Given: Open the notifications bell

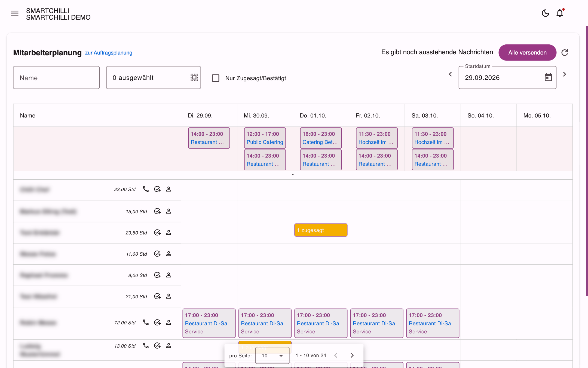Looking at the screenshot, I should coord(560,13).
